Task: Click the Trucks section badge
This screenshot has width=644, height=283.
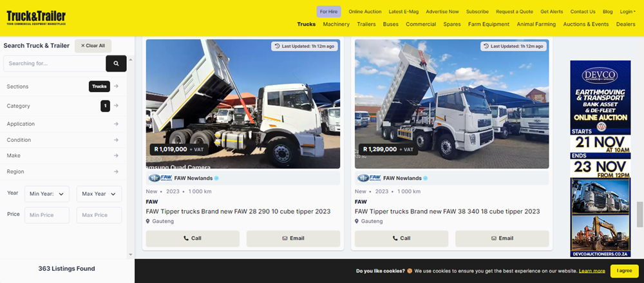Action: pos(99,86)
